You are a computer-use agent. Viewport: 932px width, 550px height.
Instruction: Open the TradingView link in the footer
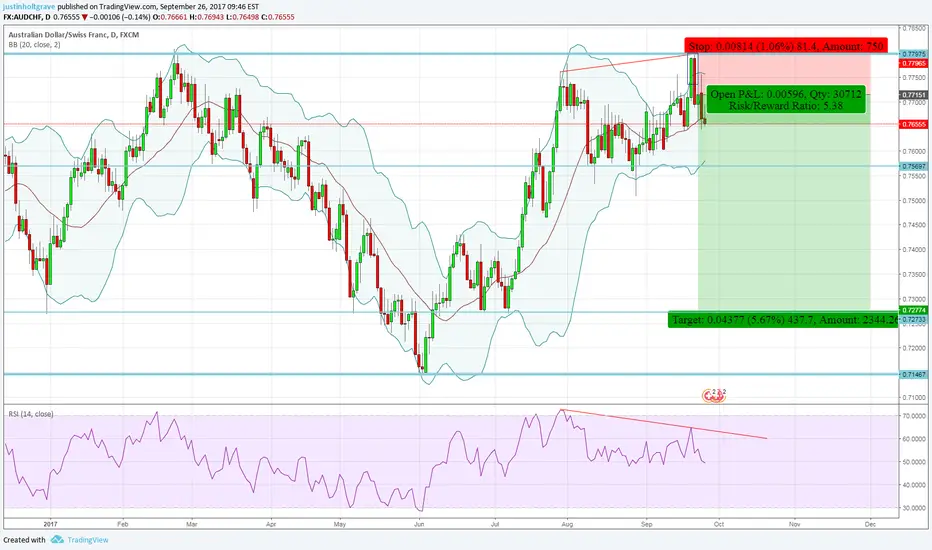[x=88, y=540]
